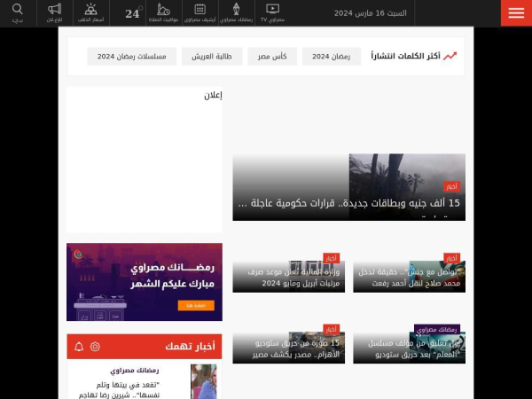This screenshot has height=399, width=532.
Task: Click أخبار tag on salaries article
Action: click(x=331, y=258)
